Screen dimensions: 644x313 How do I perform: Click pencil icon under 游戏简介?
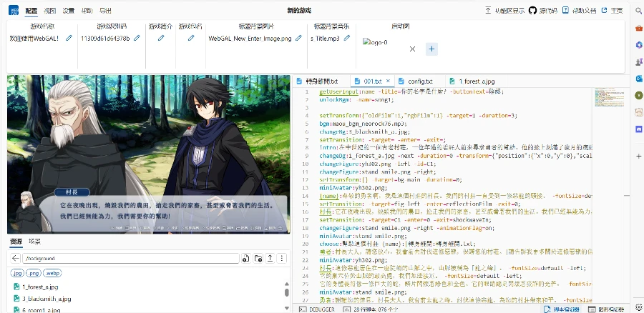tap(161, 38)
